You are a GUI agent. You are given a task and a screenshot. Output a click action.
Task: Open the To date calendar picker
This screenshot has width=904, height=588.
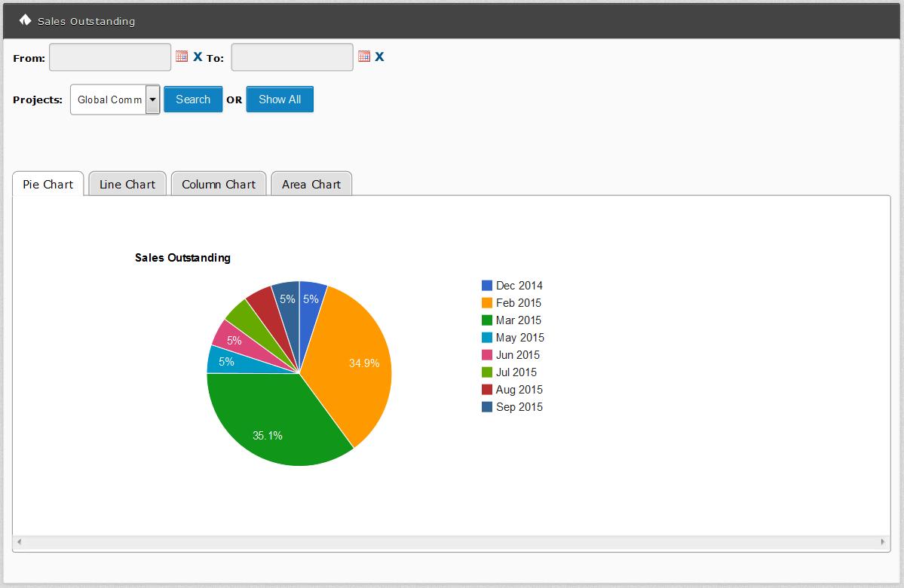[364, 57]
